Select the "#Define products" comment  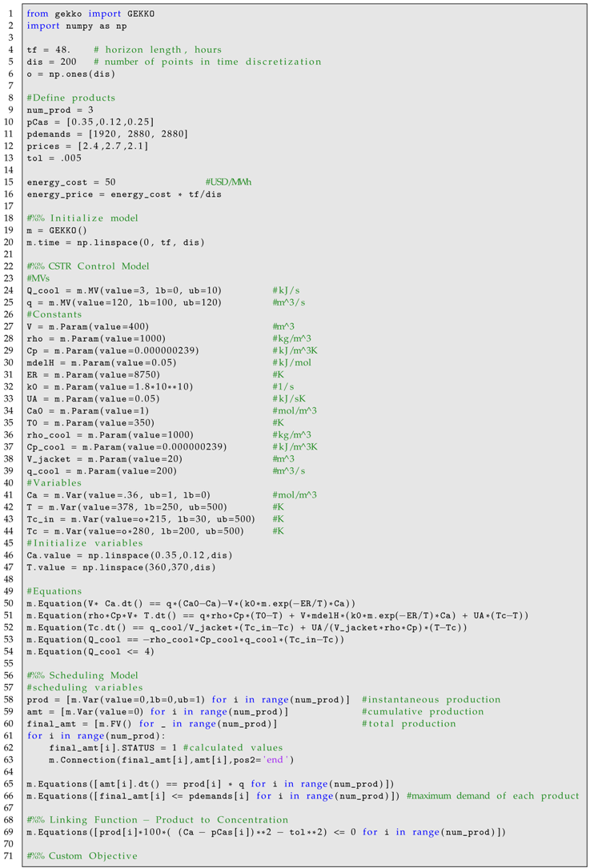71,98
